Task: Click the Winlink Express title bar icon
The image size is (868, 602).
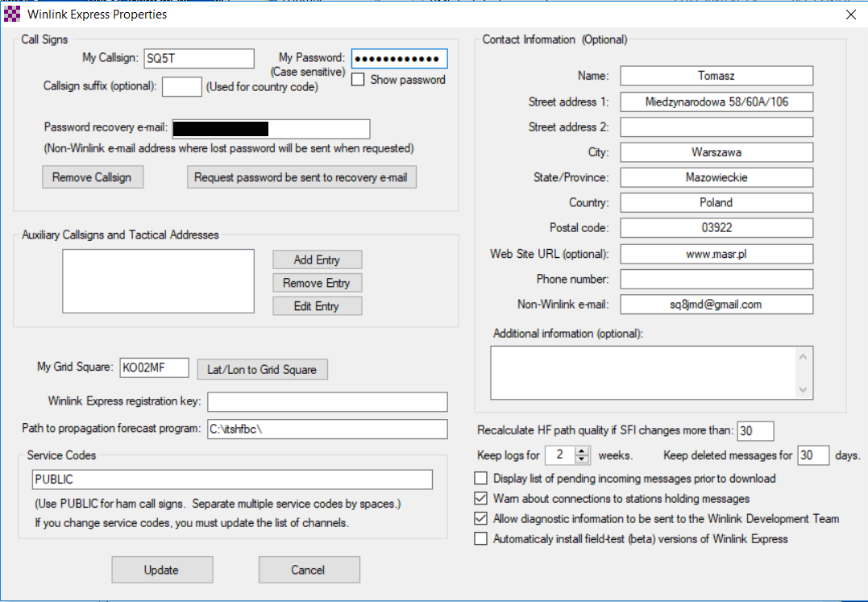Action: (x=13, y=15)
